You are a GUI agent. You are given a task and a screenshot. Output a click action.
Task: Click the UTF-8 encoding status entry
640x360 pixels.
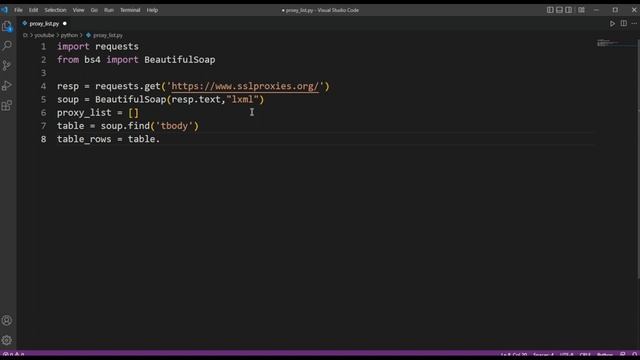[567, 355]
